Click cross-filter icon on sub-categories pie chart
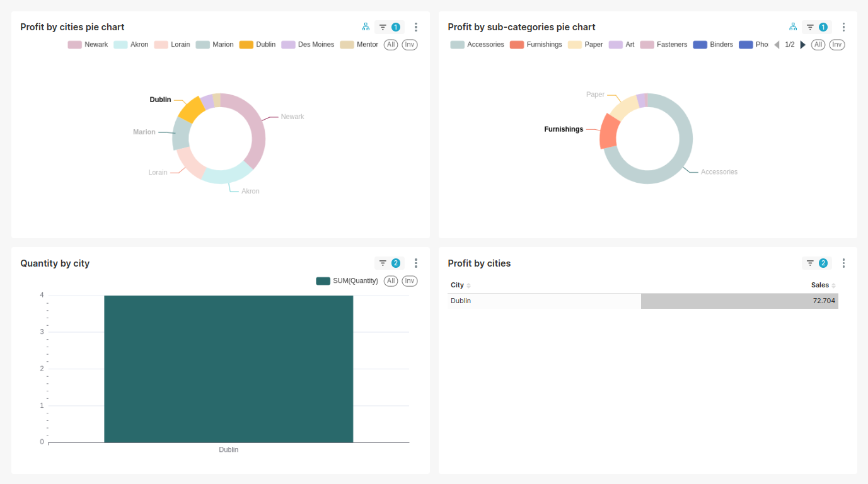The height and width of the screenshot is (484, 868). (x=793, y=27)
